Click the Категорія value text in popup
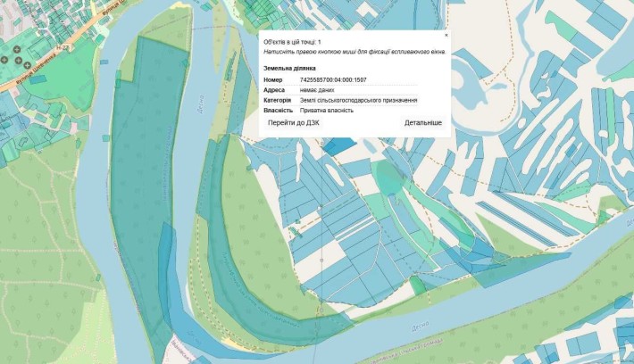This screenshot has width=634, height=364. click(359, 100)
